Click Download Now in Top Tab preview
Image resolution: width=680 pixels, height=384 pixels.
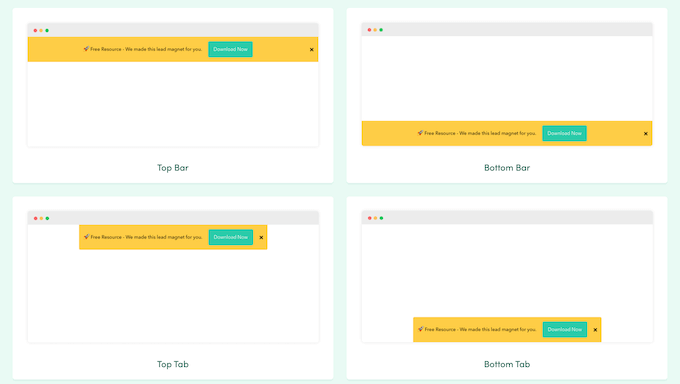[x=231, y=237]
